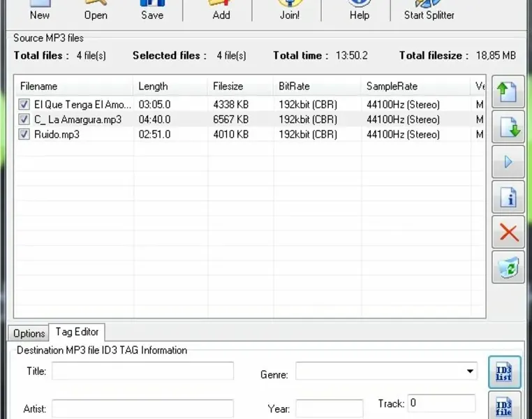The height and width of the screenshot is (419, 532).
Task: Click the ID3 list button
Action: pos(505,372)
